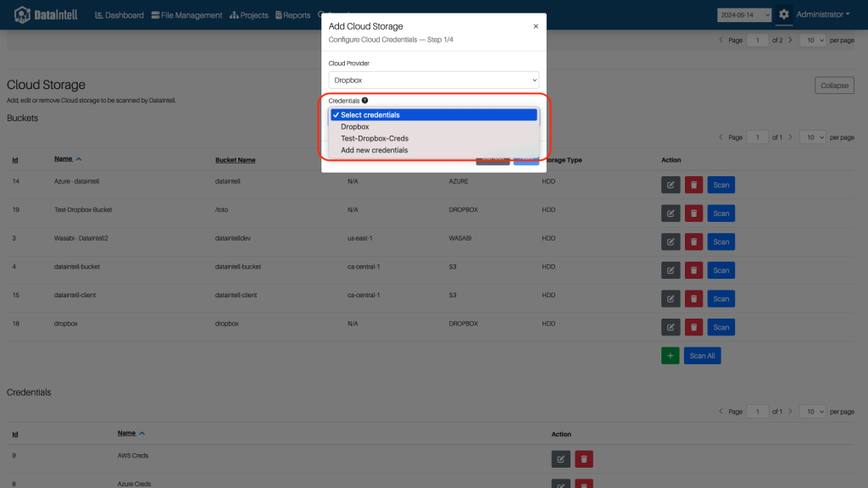The image size is (868, 488).
Task: Click the Buckets page number field
Action: (x=757, y=136)
